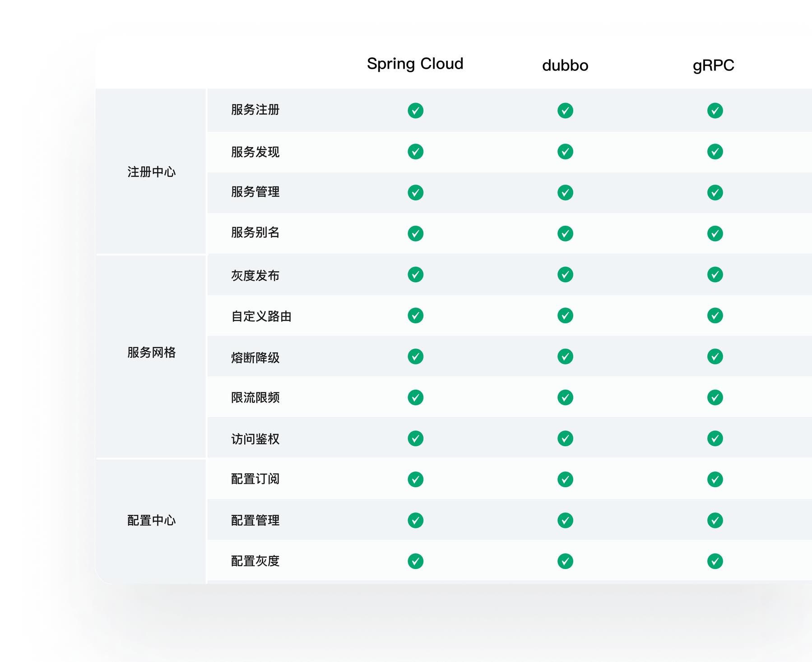Expand the 注册中心 category group

pyautogui.click(x=151, y=172)
